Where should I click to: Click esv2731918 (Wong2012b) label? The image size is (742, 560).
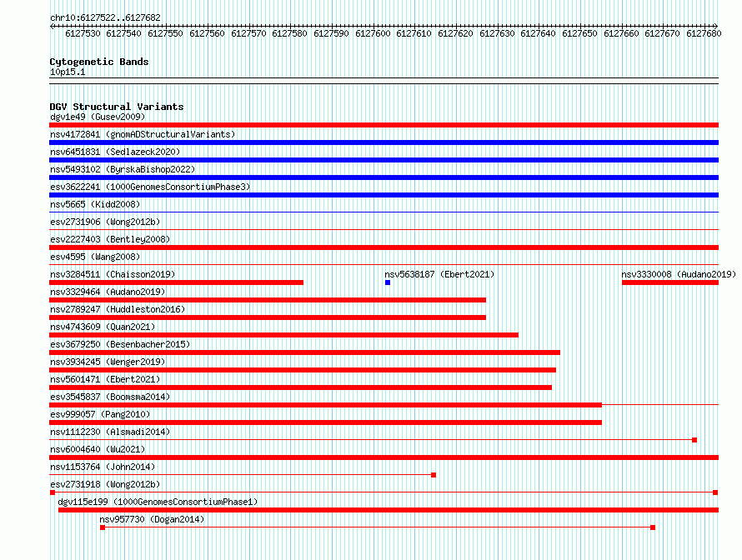coord(105,484)
